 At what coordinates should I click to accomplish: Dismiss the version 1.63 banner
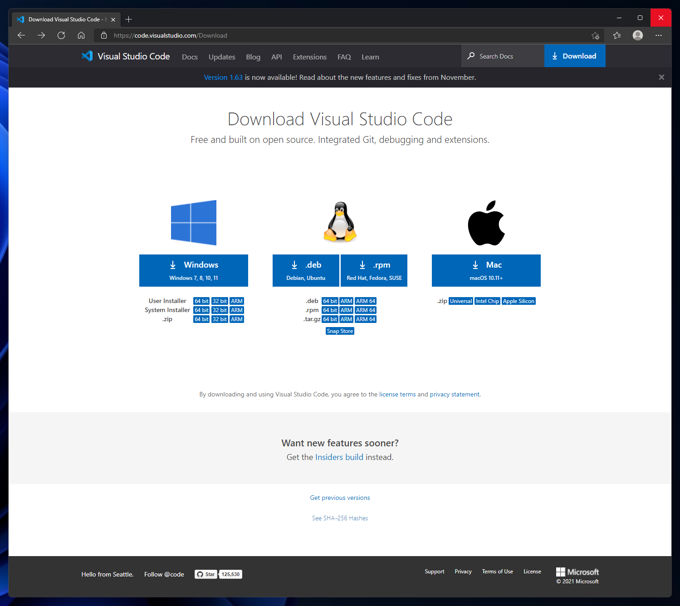point(661,77)
